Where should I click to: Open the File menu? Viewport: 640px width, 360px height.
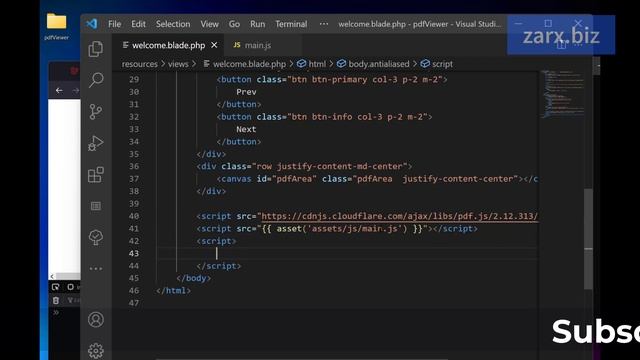(114, 24)
